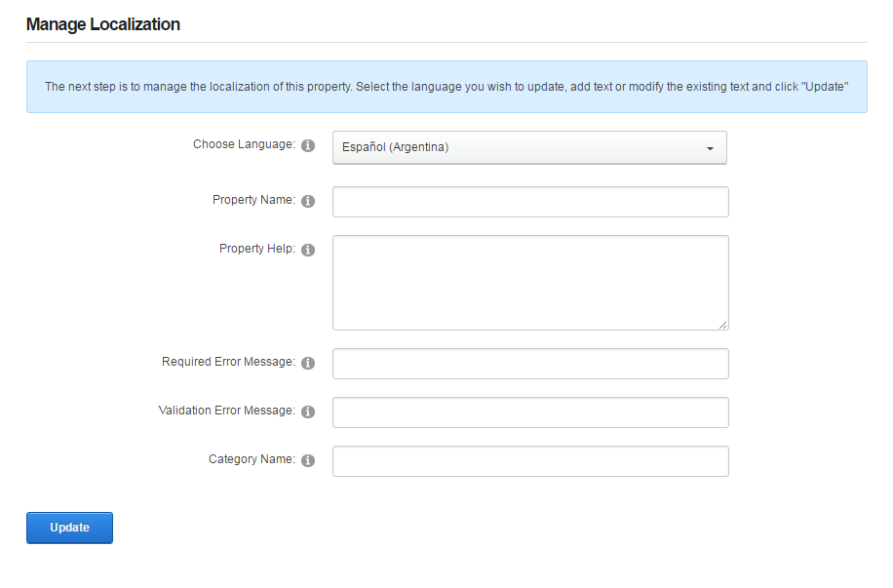Show help icon for Property Help
The image size is (893, 588).
pyautogui.click(x=308, y=251)
